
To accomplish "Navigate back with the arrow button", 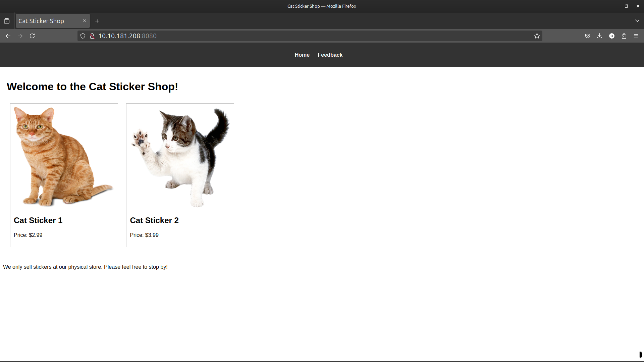I will [x=8, y=36].
